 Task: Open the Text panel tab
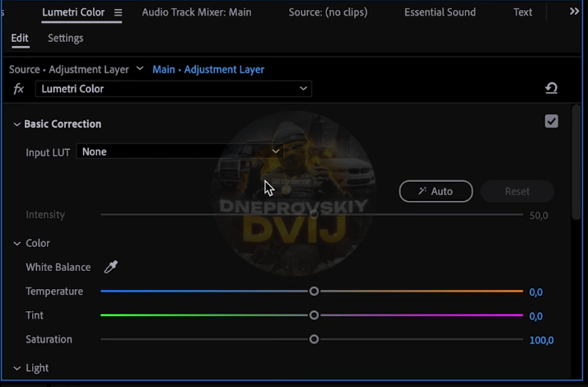[x=523, y=12]
